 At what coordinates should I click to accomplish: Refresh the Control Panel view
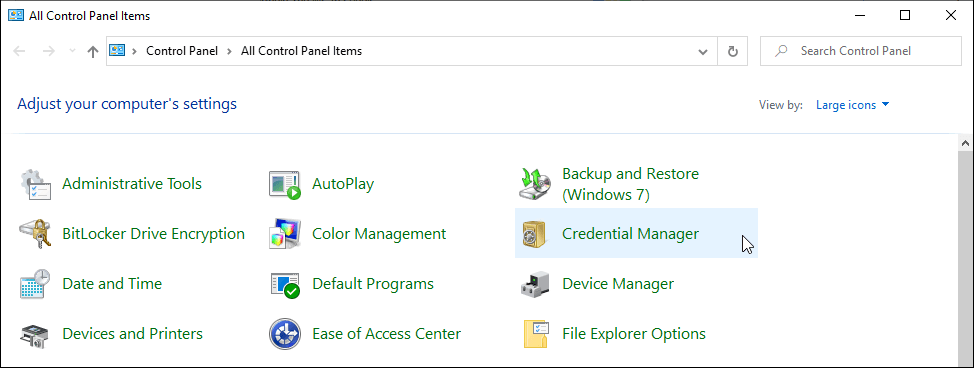click(x=732, y=51)
